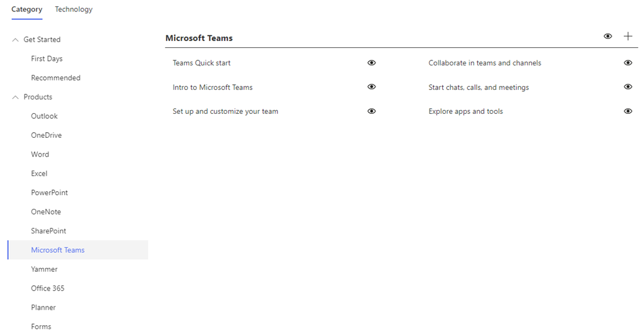Hide Set up and customize your team
Viewport: 644px width, 336px height.
click(372, 111)
